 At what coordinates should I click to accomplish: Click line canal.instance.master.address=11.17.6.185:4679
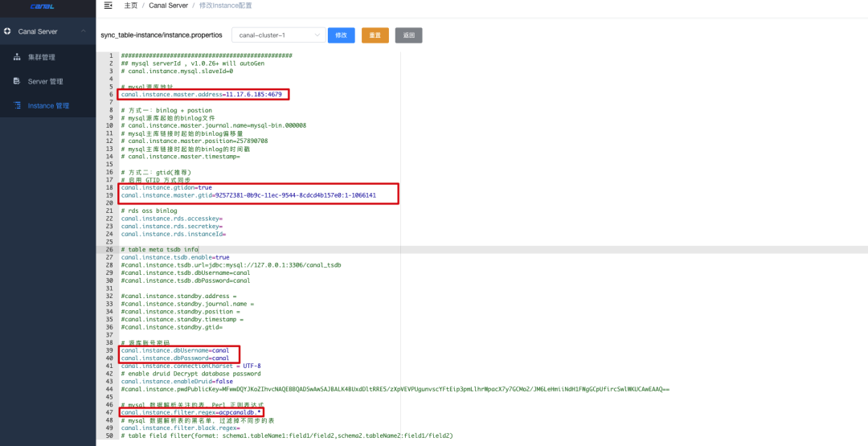(202, 95)
